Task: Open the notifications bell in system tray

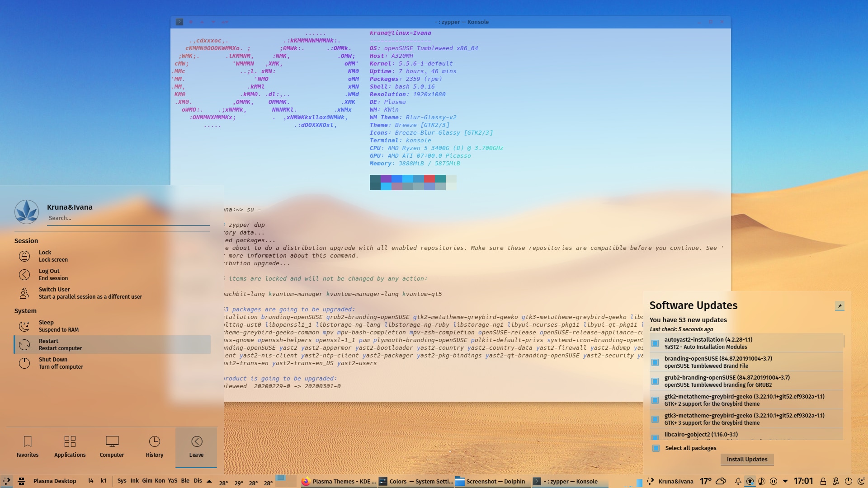Action: coord(738,482)
